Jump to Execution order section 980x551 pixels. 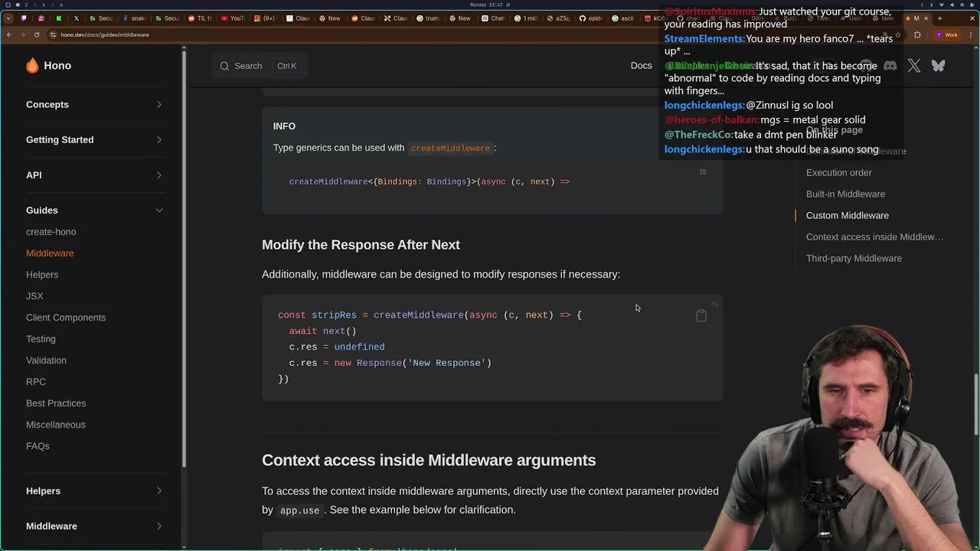pyautogui.click(x=839, y=173)
